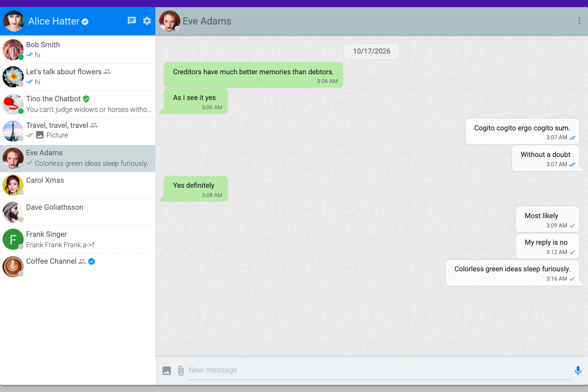Click the read receipt on 'Cogito cogito ergo cogito sum.'
Viewport: 588px width, 392px height.
[x=572, y=138]
